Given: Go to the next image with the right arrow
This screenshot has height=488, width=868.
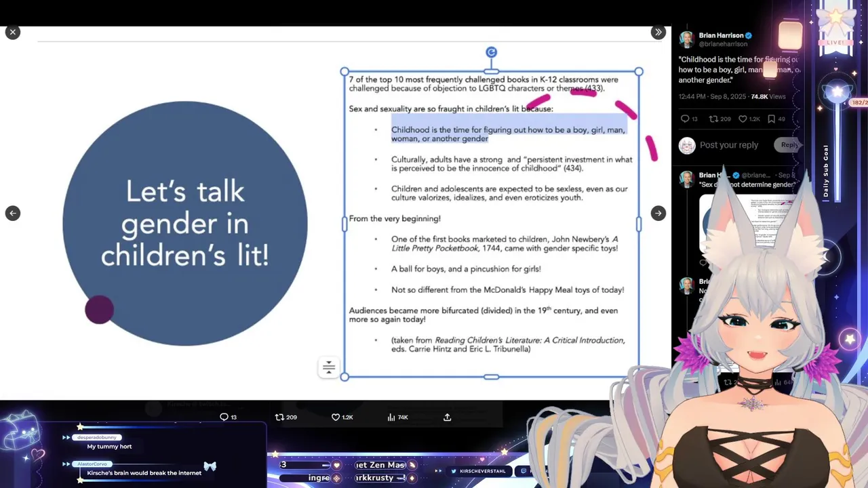Looking at the screenshot, I should 658,213.
